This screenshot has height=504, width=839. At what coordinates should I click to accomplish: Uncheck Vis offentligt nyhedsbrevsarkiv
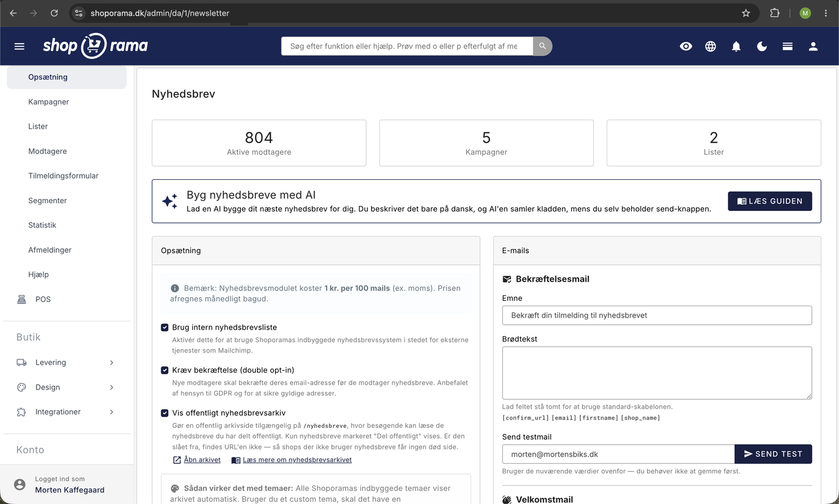pos(165,413)
